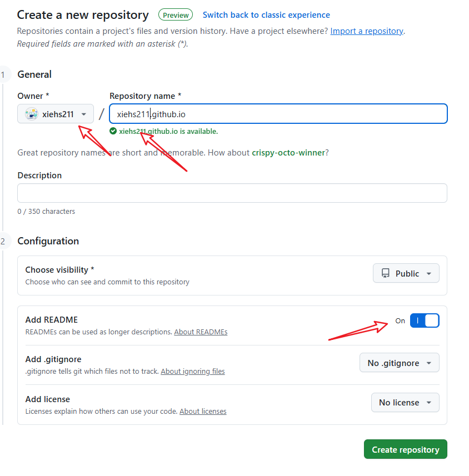The image size is (469, 476).
Task: Click the xiehs211 owner avatar icon
Action: tap(32, 114)
